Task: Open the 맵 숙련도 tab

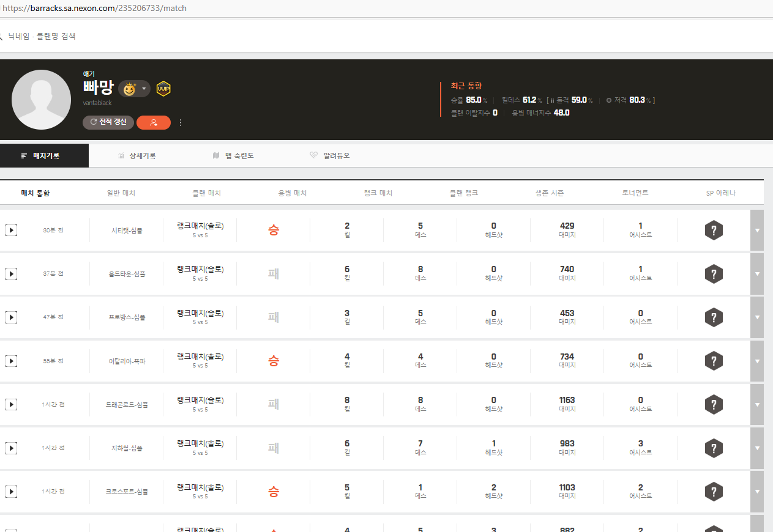Action: (x=233, y=156)
